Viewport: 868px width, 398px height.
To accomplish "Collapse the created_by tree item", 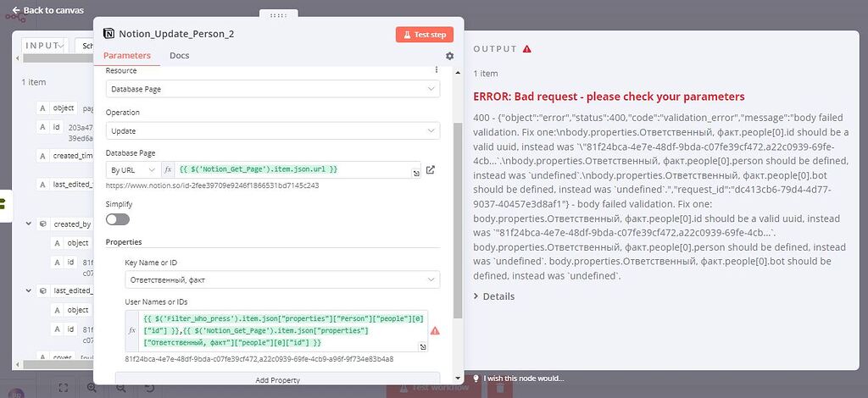I will tap(30, 224).
